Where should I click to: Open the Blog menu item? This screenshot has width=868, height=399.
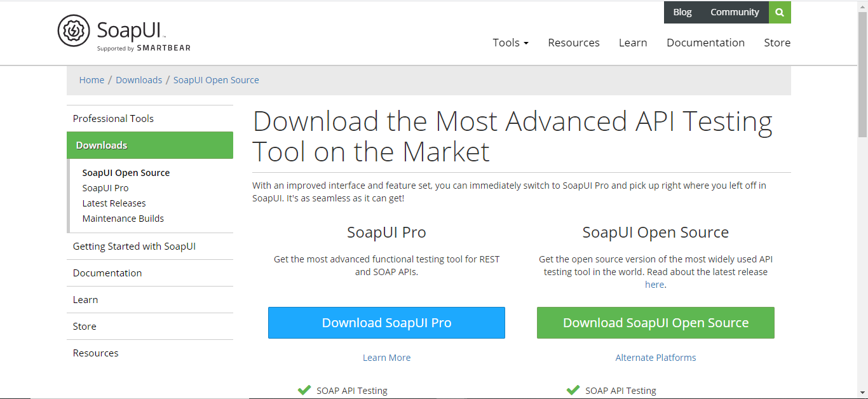682,11
